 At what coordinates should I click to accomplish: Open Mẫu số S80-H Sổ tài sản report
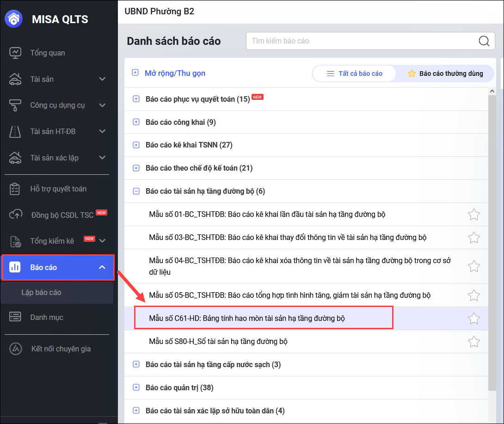tap(218, 341)
